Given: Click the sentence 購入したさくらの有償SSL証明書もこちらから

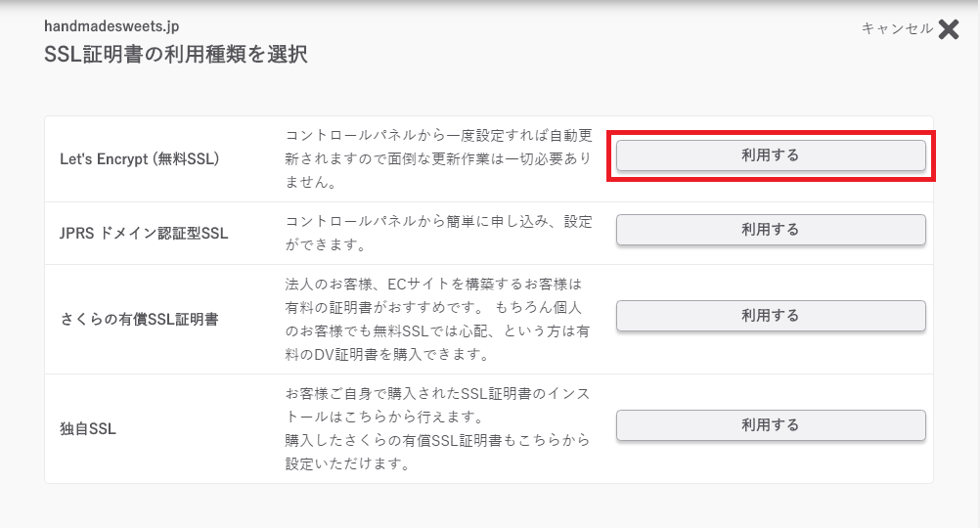Looking at the screenshot, I should [x=437, y=452].
